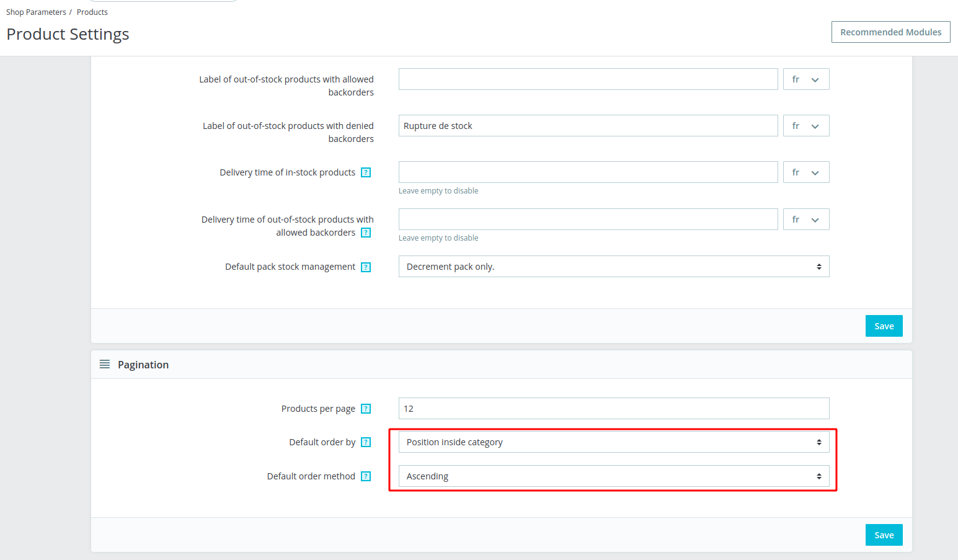Open help tooltip for Default order method
958x560 pixels.
click(366, 476)
